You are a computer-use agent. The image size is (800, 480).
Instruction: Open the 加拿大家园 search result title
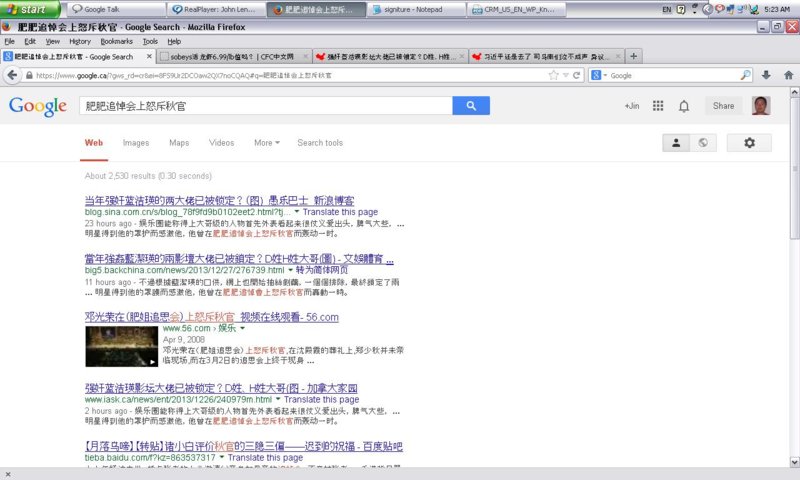click(x=221, y=388)
